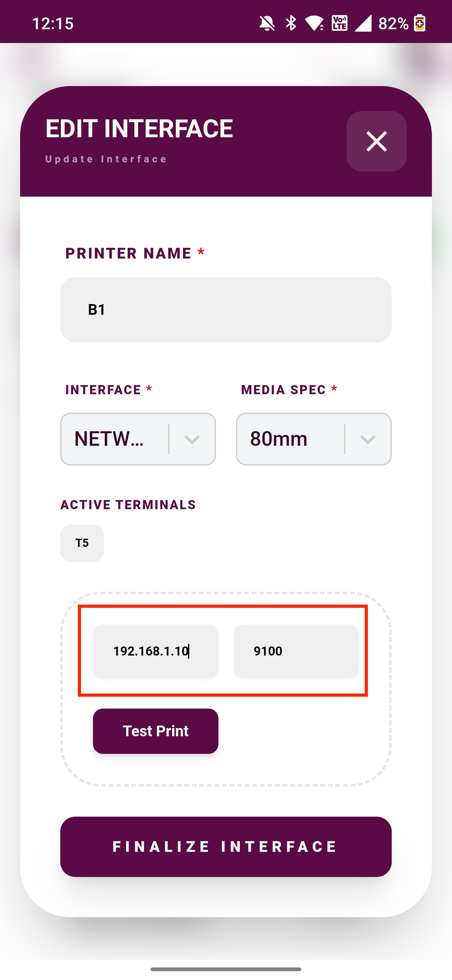Expand the Interface dropdown chevron
Viewport: 452px width, 980px height.
coord(192,439)
